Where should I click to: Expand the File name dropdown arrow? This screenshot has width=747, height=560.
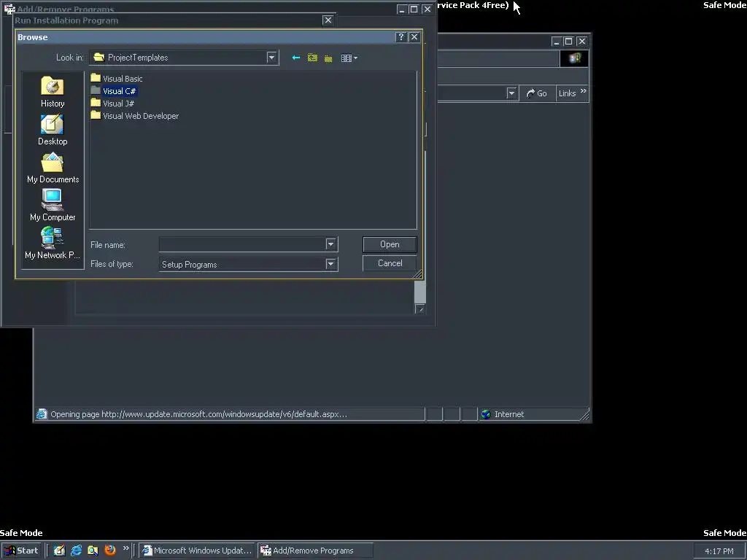pos(330,244)
